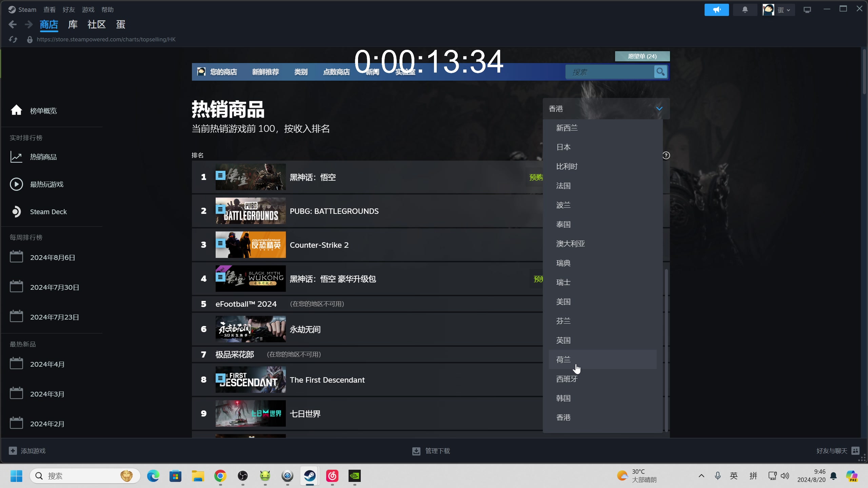Click PUBG: BATTLEGROUNDS thumbnail

[251, 211]
